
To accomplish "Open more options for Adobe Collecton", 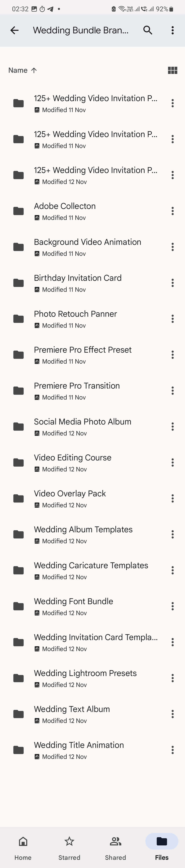I will coord(172,211).
